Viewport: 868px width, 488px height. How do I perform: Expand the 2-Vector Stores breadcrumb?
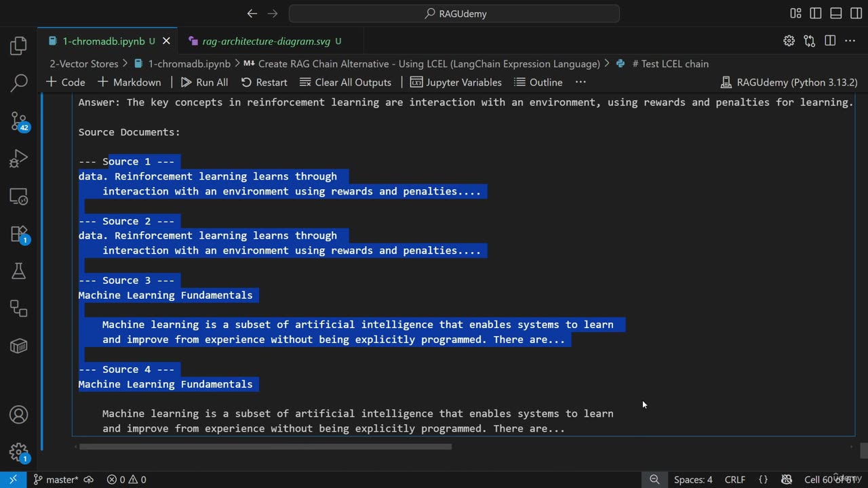point(83,64)
